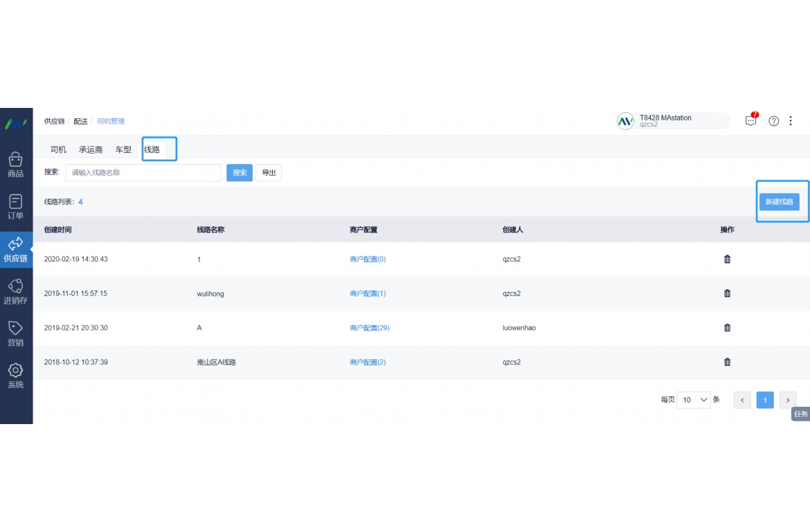
Task: Open 商户配置(29) link for route A
Action: point(370,328)
